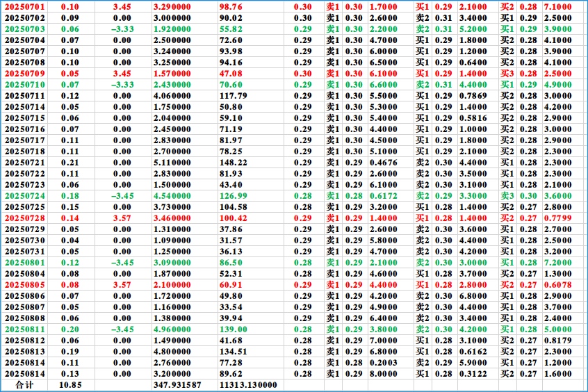This screenshot has width=588, height=392.
Task: Click the green value 55.82
Action: pyautogui.click(x=231, y=29)
